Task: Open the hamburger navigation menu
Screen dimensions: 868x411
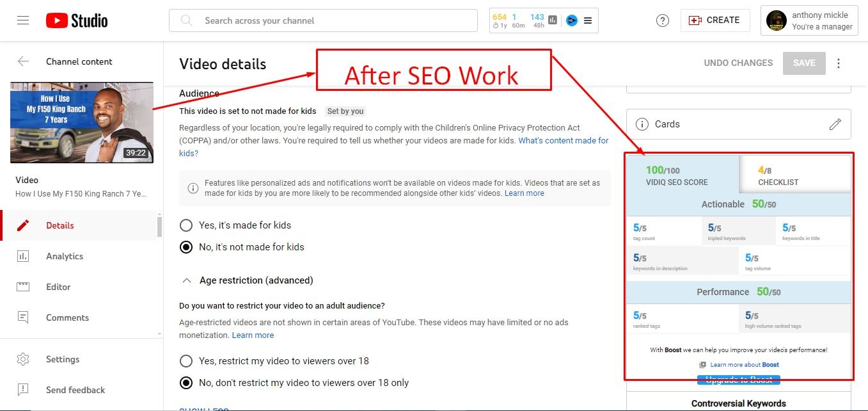Action: pyautogui.click(x=23, y=20)
